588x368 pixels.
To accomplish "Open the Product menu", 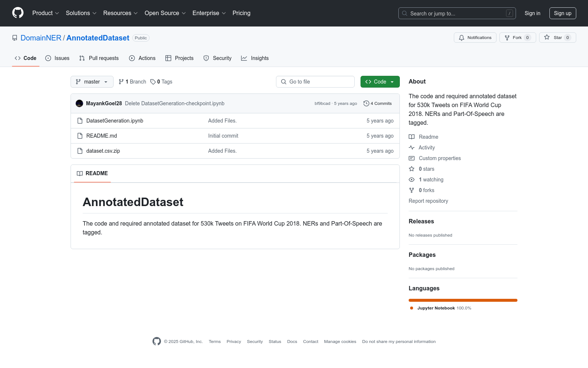I will (x=46, y=13).
